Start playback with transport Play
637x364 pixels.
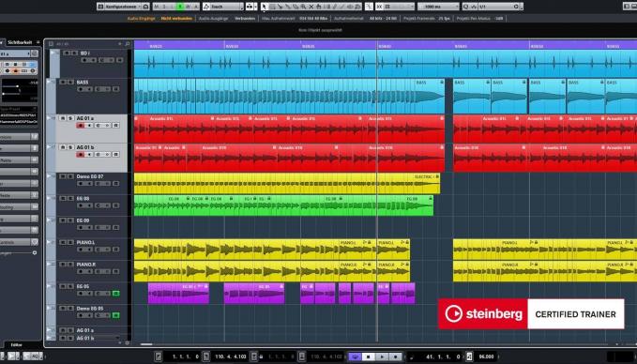[382, 356]
